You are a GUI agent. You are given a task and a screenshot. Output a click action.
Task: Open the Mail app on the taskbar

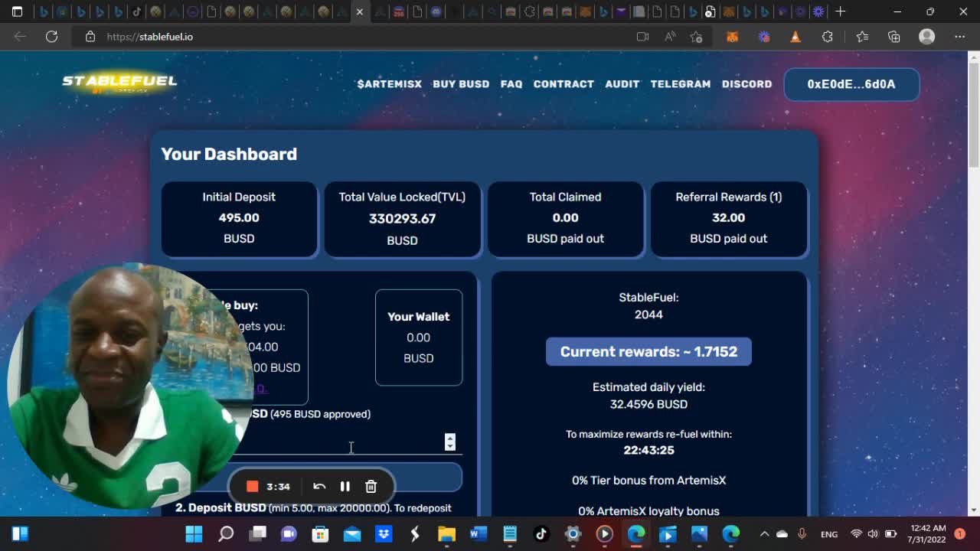352,533
